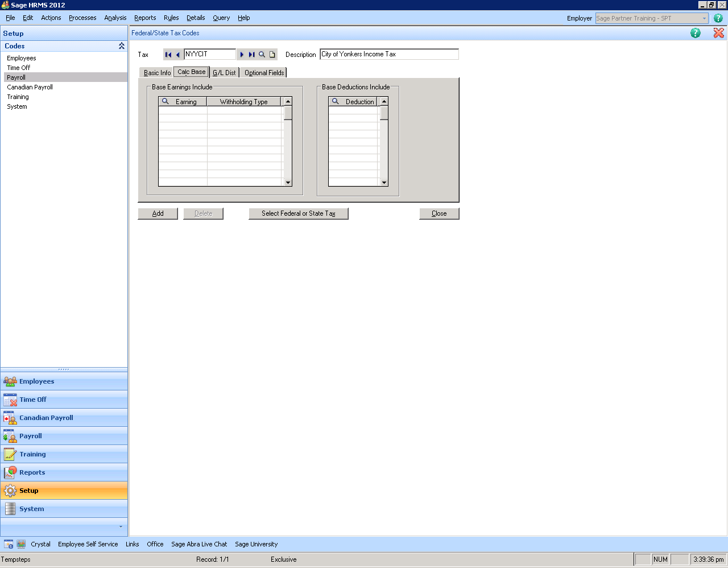Click the Earning column lookup icon

pyautogui.click(x=166, y=101)
